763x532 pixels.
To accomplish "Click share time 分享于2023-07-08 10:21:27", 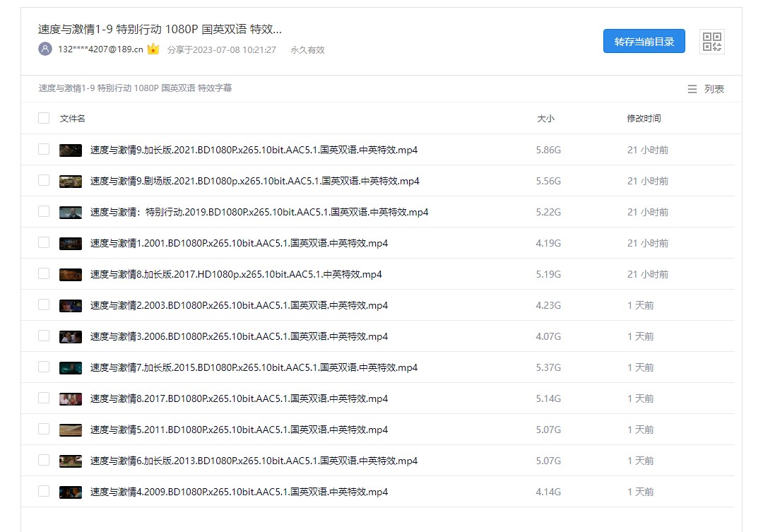I will coord(221,49).
